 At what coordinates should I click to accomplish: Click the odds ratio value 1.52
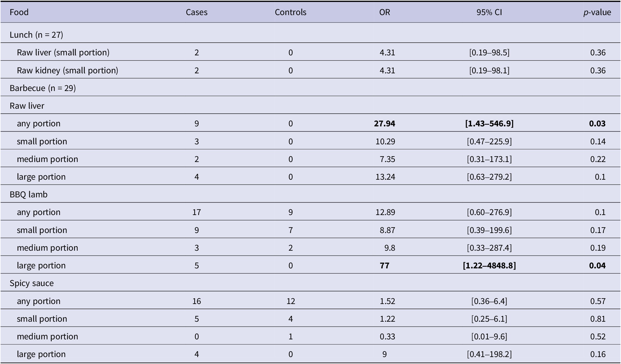pos(387,301)
